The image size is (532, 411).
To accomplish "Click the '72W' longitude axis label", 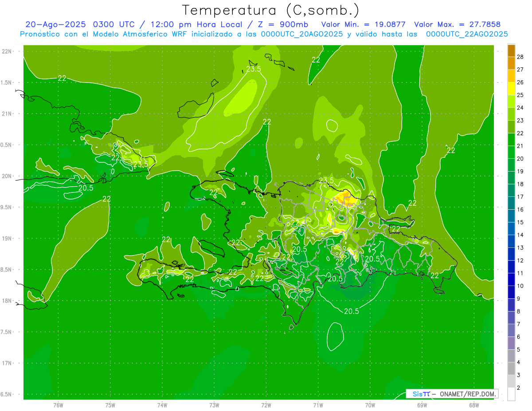I will pyautogui.click(x=266, y=405).
